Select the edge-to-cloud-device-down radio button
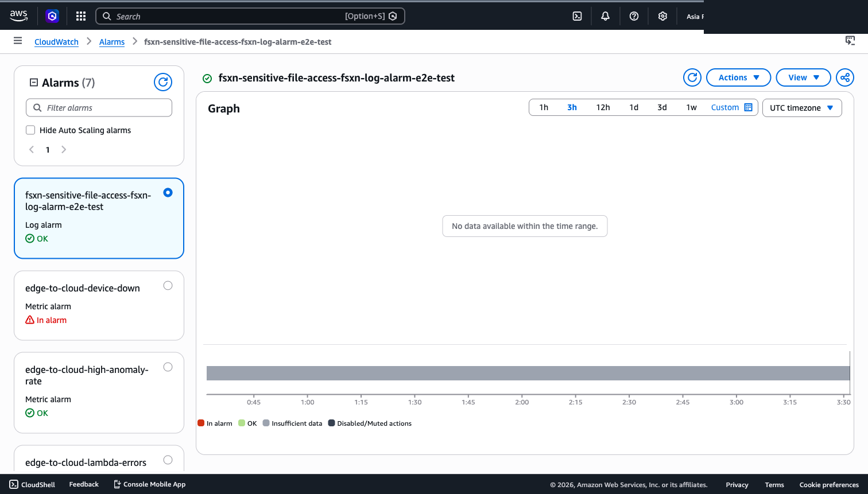Screen dimensions: 868x494 (x=168, y=286)
